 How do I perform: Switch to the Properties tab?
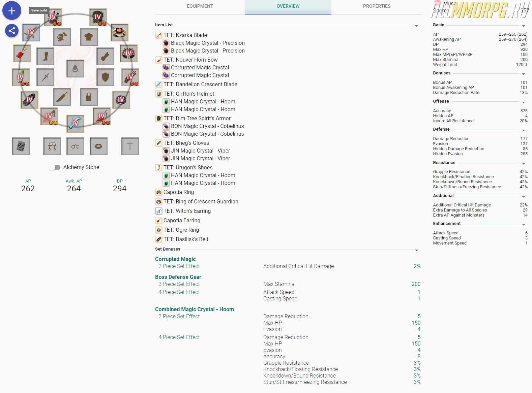tap(377, 6)
